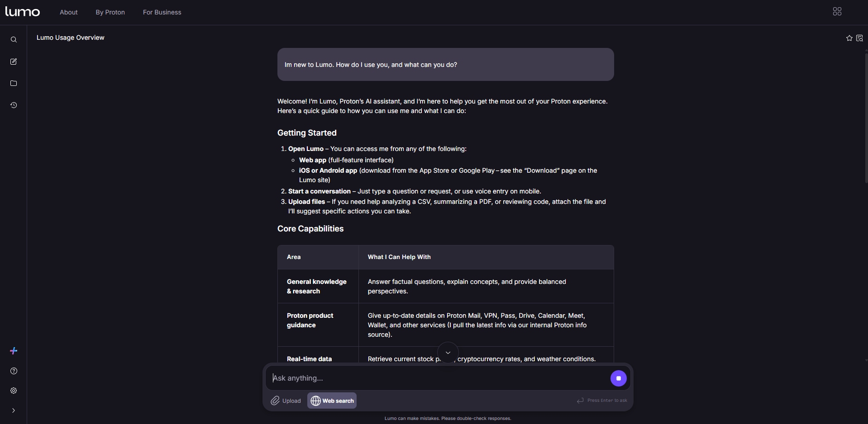
Task: Click the Lumo logo in the header
Action: [x=23, y=12]
